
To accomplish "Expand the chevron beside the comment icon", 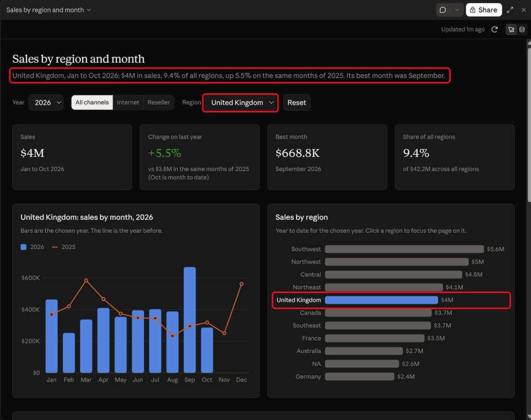I will (457, 10).
